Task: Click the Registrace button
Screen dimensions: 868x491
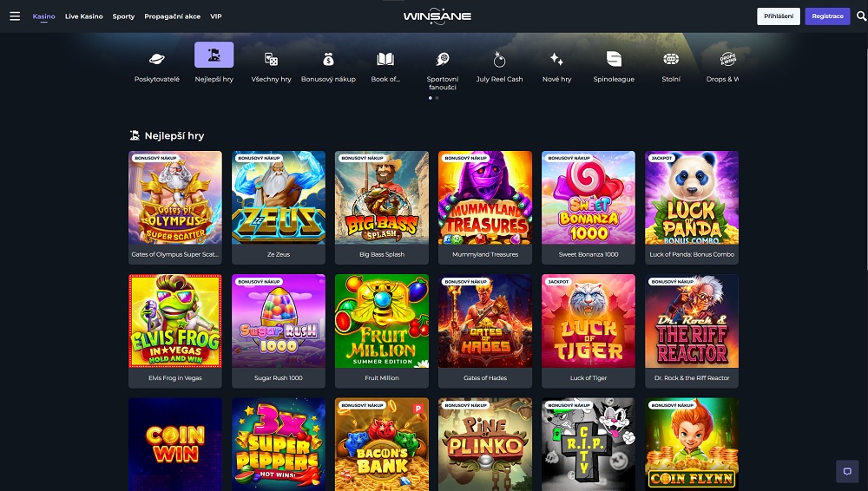Action: [827, 16]
